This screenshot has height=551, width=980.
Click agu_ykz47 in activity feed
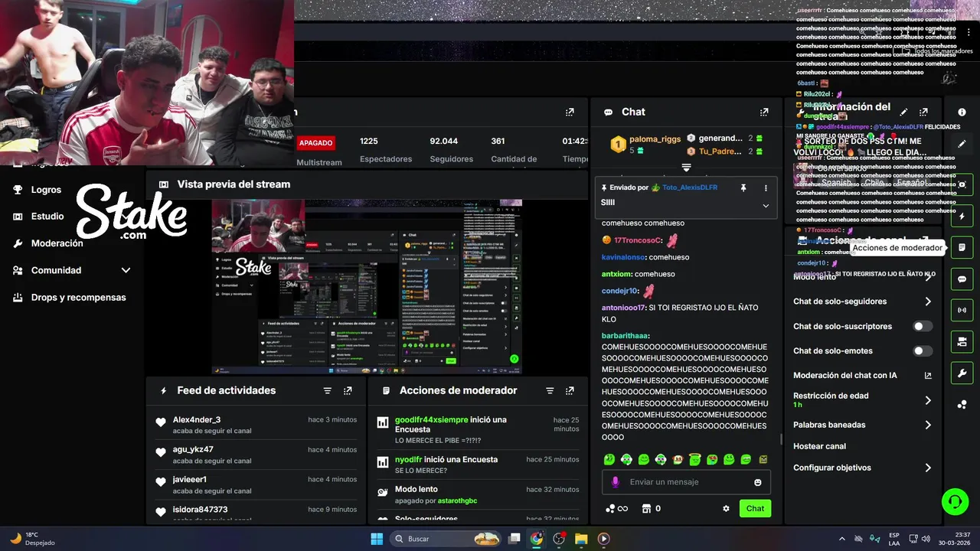[193, 450]
